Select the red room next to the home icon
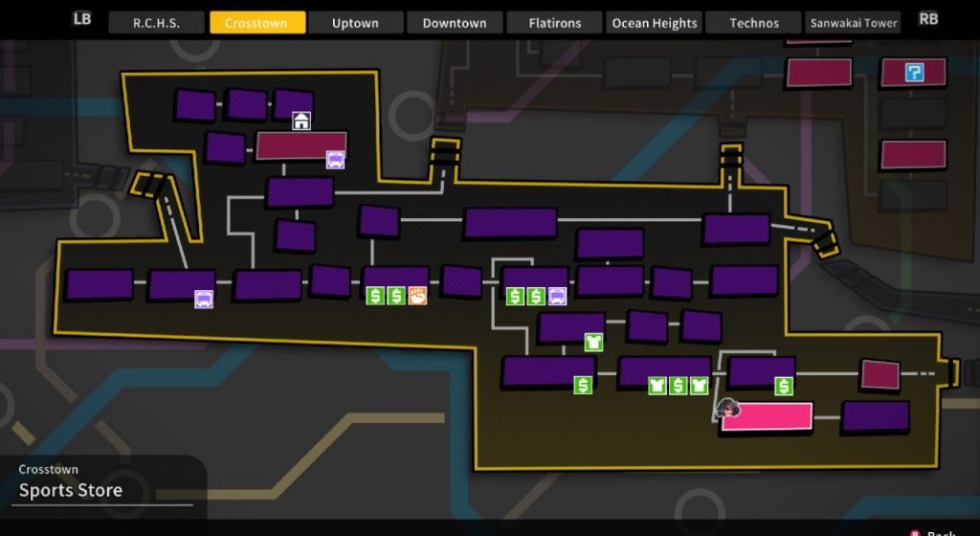Viewport: 980px width, 536px height. coord(301,145)
